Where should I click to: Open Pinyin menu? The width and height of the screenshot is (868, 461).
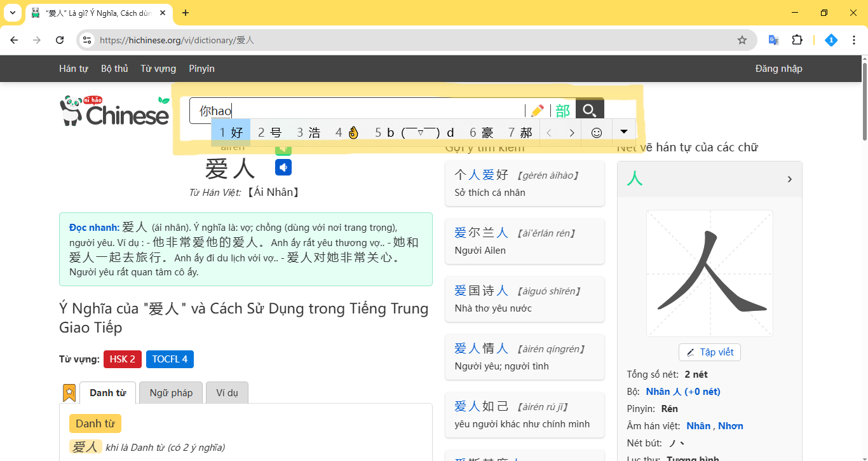point(201,69)
